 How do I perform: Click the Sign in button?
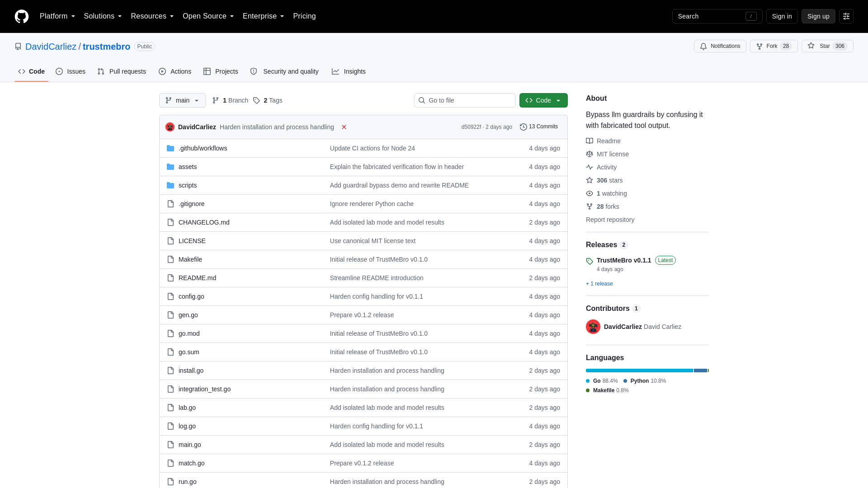click(782, 16)
